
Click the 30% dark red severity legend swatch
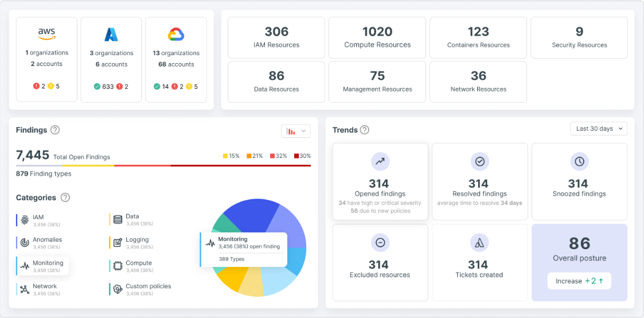click(x=296, y=156)
